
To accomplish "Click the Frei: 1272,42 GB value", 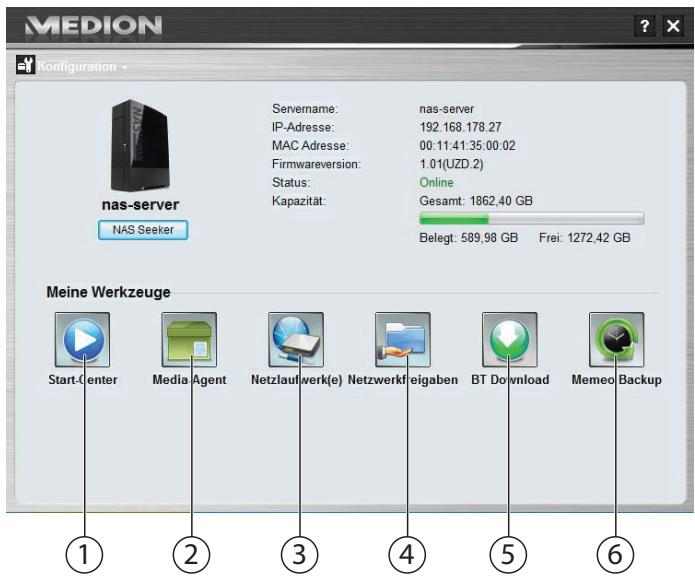I will tap(585, 238).
